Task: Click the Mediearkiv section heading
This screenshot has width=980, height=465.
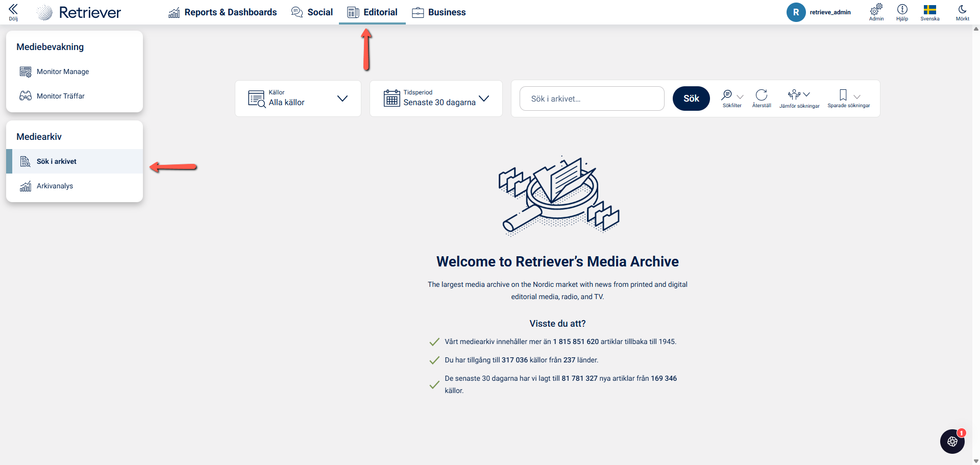Action: click(x=39, y=137)
